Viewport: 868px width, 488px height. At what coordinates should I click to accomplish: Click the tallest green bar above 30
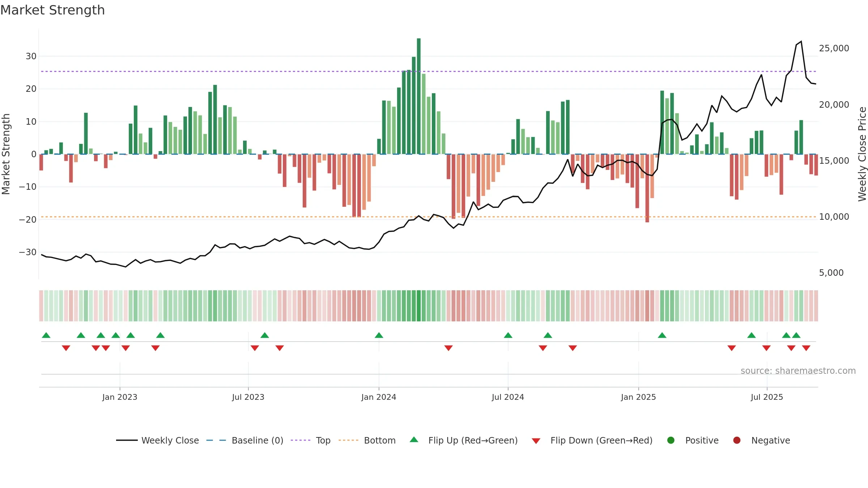(x=419, y=96)
